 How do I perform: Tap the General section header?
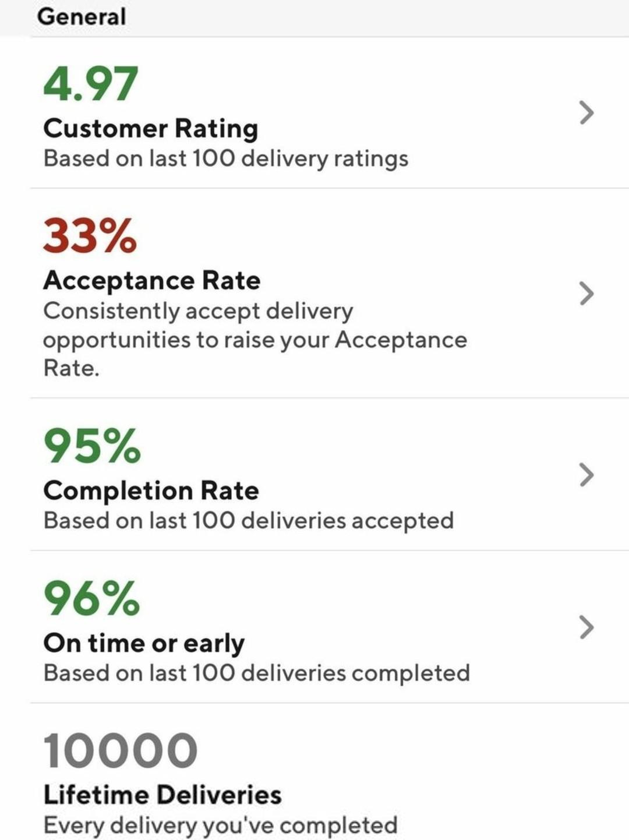coord(82,16)
